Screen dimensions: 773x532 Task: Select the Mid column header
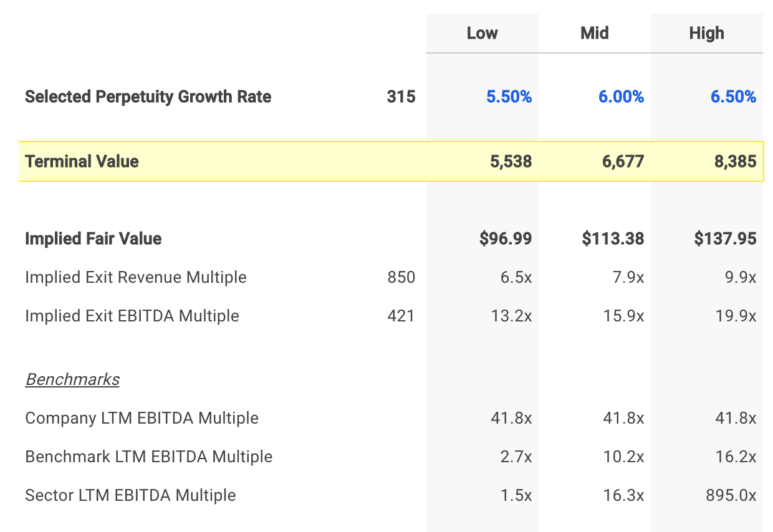tap(594, 33)
